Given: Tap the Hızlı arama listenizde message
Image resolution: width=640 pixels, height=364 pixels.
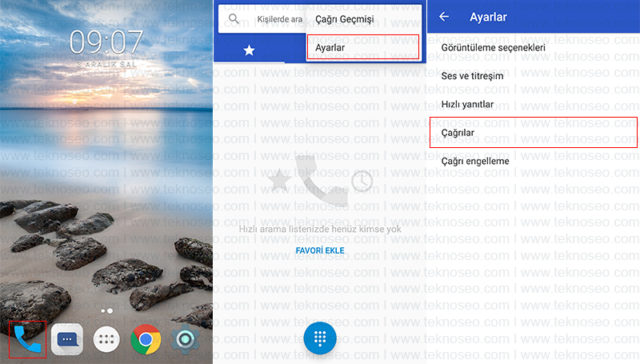Looking at the screenshot, I should pyautogui.click(x=320, y=229).
